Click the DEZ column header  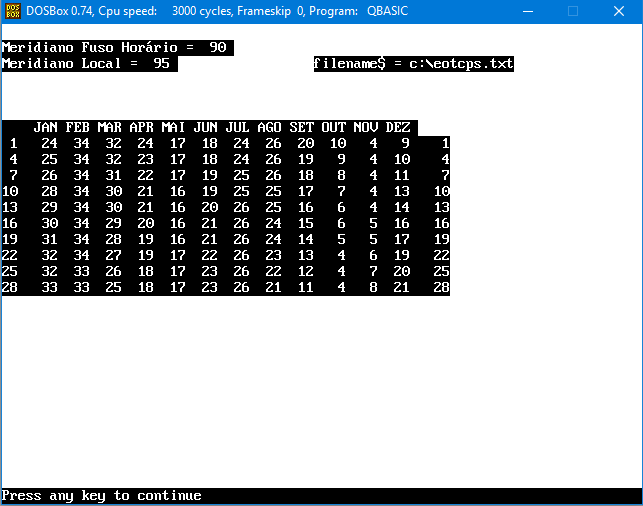398,128
